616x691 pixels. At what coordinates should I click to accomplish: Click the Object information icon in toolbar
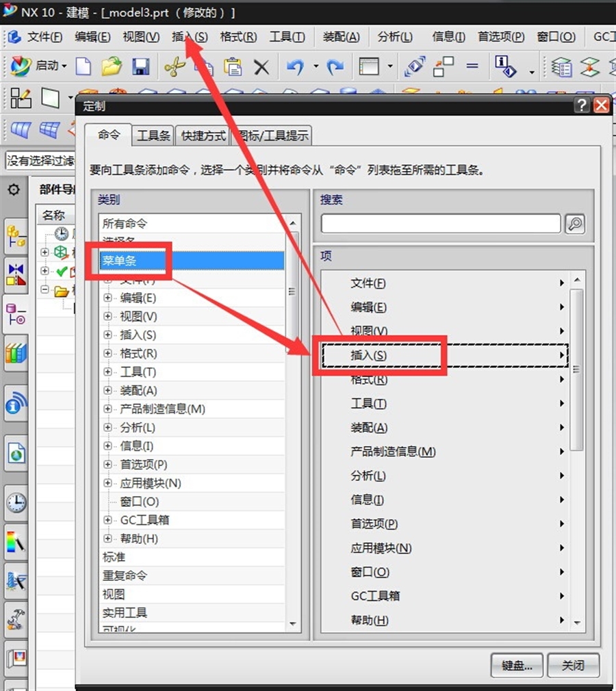505,67
